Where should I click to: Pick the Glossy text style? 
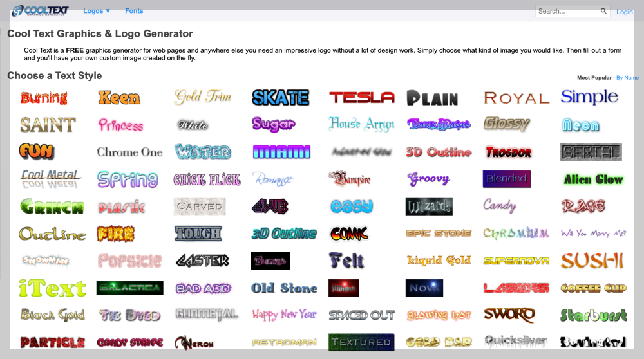coord(507,124)
